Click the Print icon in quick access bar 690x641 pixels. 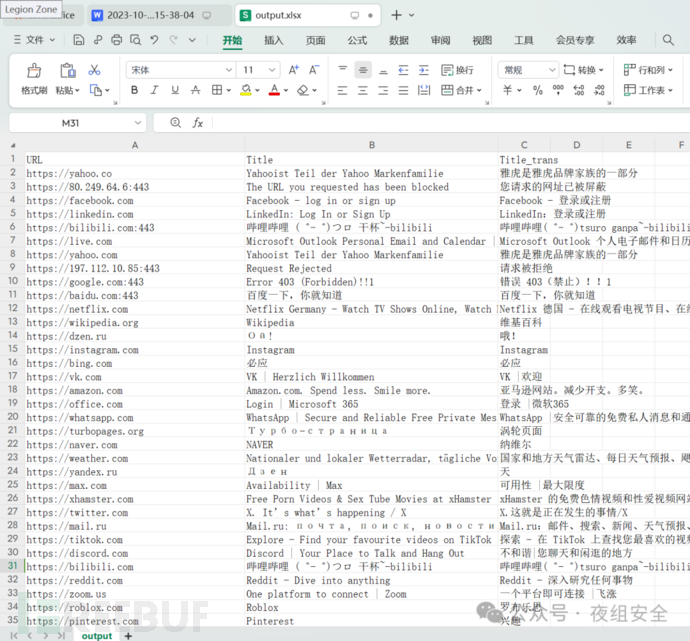[117, 40]
